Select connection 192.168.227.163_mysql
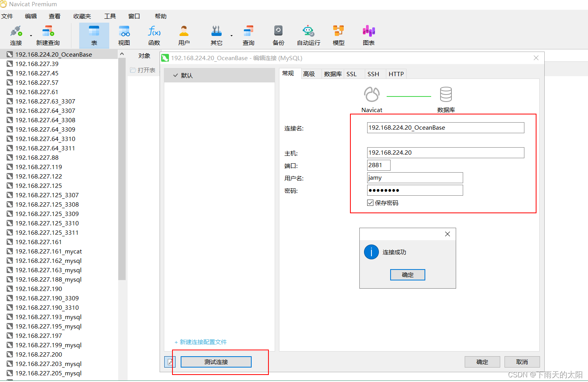The image size is (588, 382). point(59,270)
